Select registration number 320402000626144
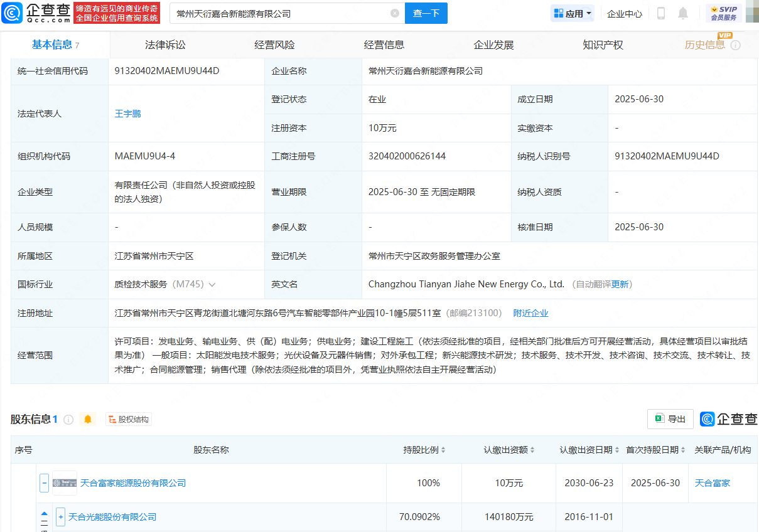Image resolution: width=759 pixels, height=532 pixels. pos(407,156)
